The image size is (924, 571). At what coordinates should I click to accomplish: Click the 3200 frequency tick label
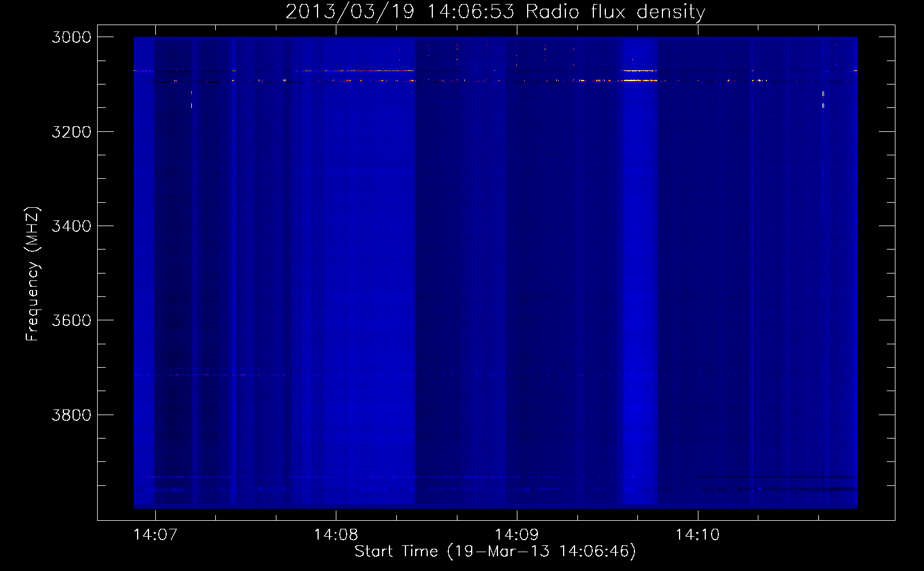click(x=71, y=132)
